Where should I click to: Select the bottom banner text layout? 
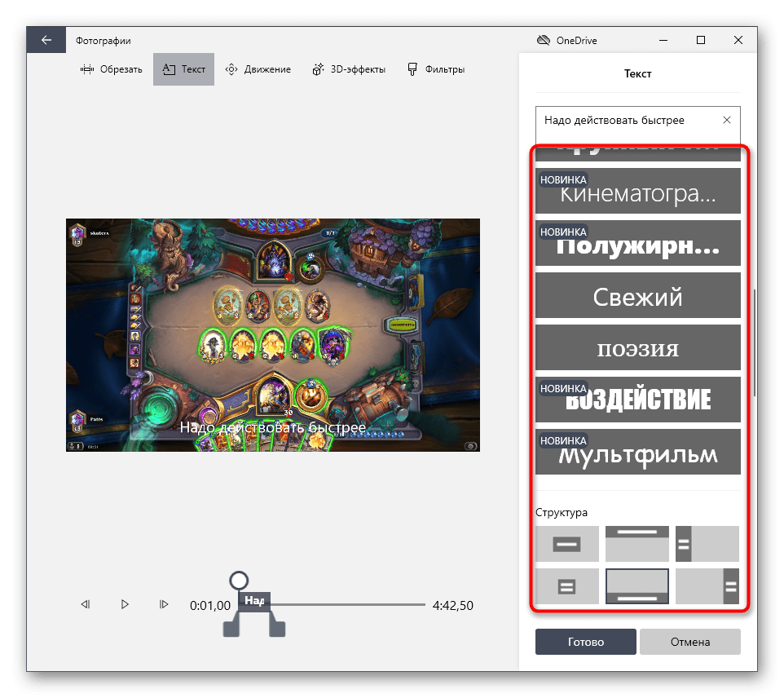(636, 586)
